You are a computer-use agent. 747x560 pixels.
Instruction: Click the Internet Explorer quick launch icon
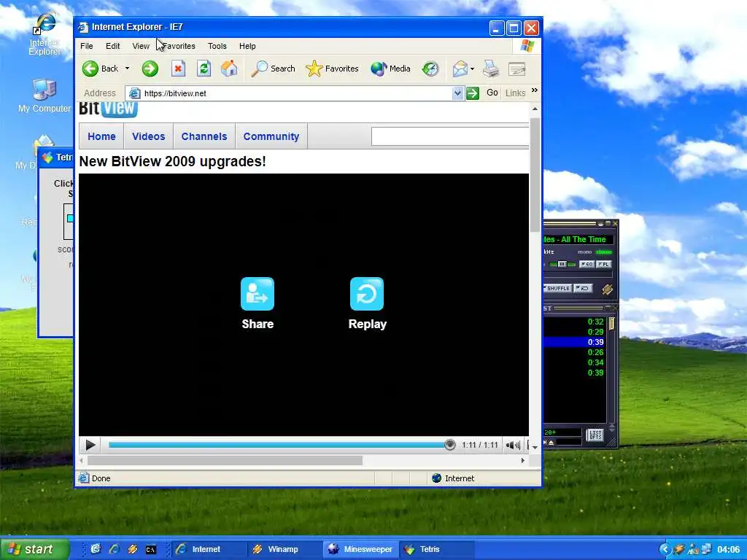tap(114, 550)
